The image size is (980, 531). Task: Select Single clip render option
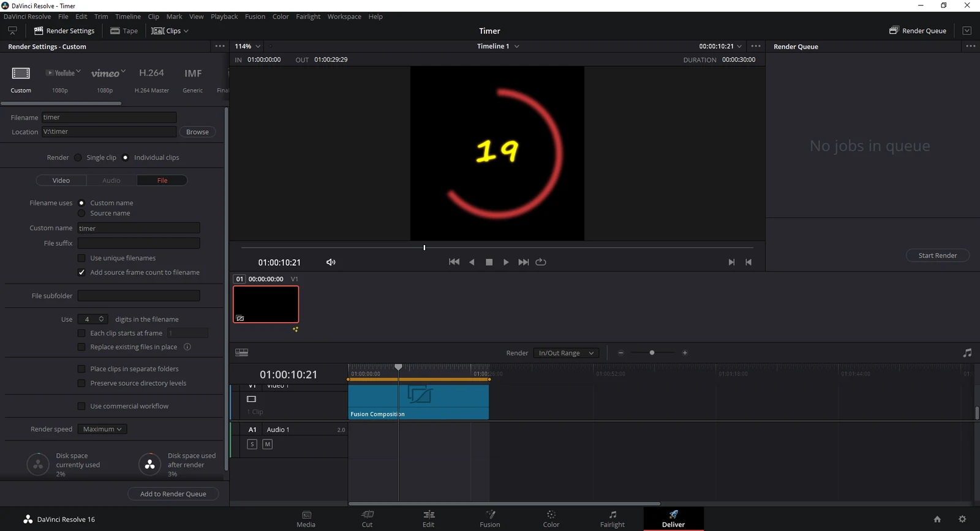(78, 157)
